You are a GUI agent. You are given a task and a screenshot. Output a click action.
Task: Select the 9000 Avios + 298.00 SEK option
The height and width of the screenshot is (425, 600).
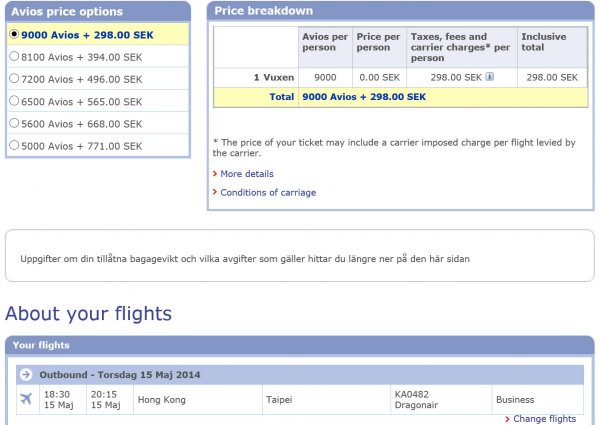click(14, 34)
